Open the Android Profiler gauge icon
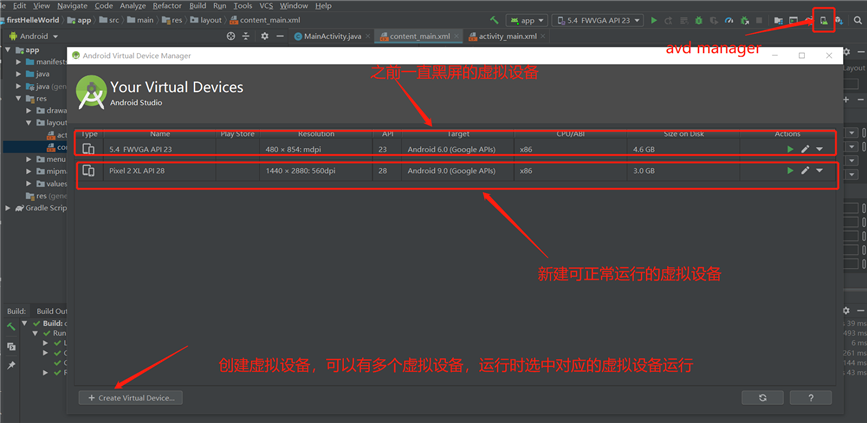 pyautogui.click(x=729, y=20)
